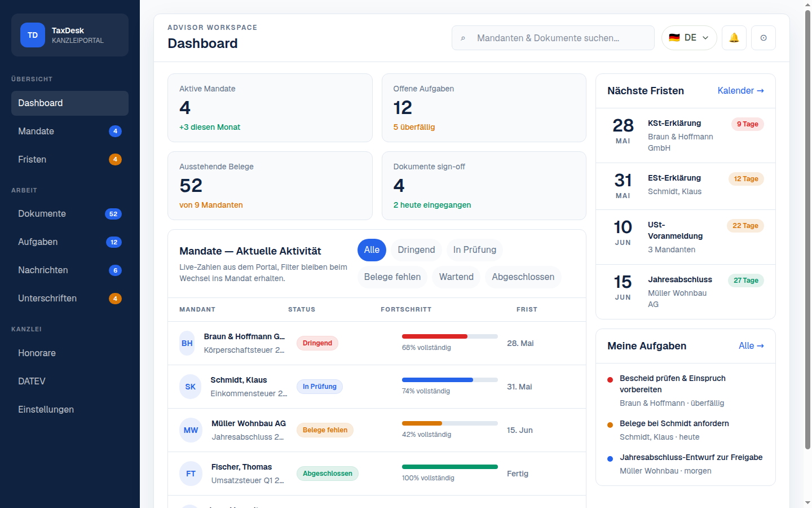The width and height of the screenshot is (812, 508).
Task: Click the Aufgaben badge 12
Action: click(114, 242)
